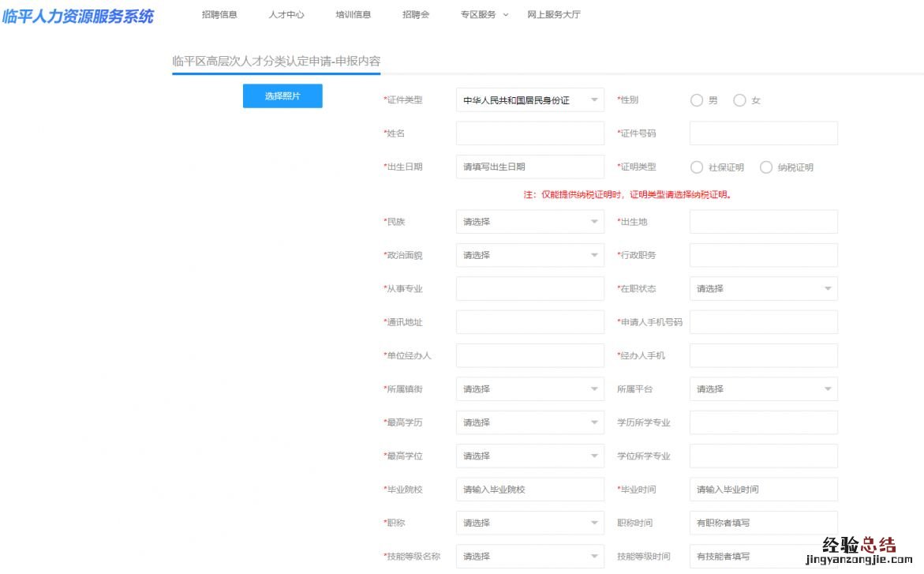Open the 政治面貌 dropdown
Screen dimensions: 924x574
pos(529,255)
